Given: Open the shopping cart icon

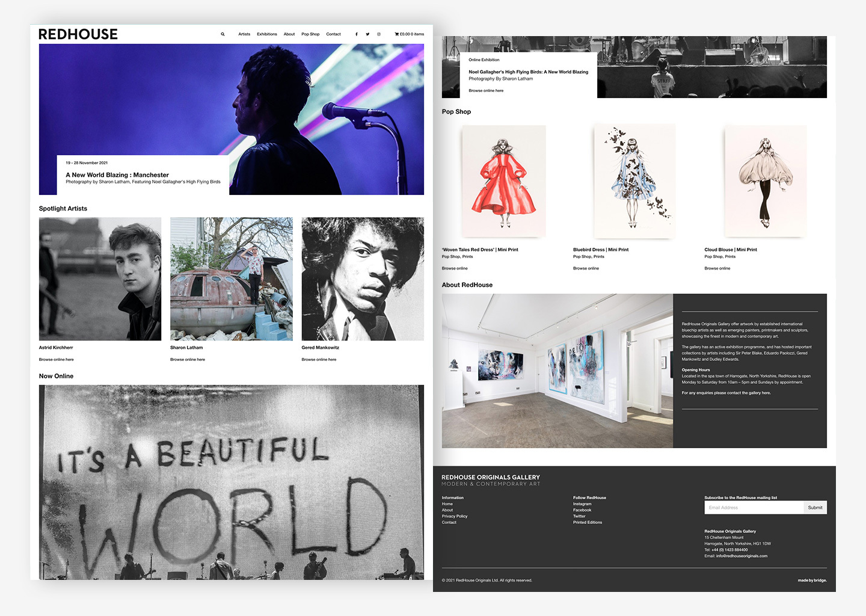Looking at the screenshot, I should click(396, 34).
